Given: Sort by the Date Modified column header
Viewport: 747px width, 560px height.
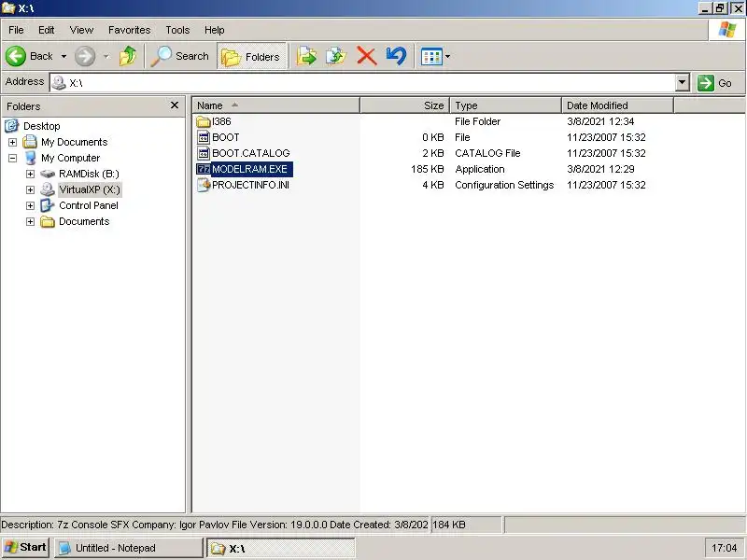Looking at the screenshot, I should coord(617,105).
